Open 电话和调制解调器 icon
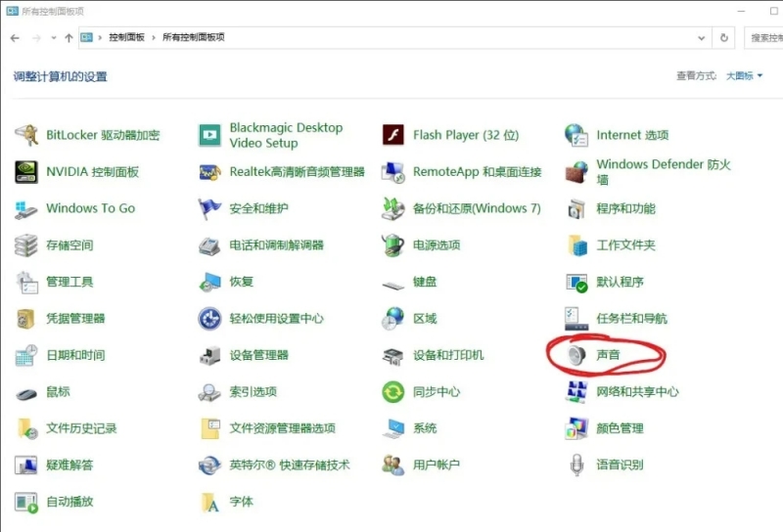Image resolution: width=783 pixels, height=532 pixels. 209,245
